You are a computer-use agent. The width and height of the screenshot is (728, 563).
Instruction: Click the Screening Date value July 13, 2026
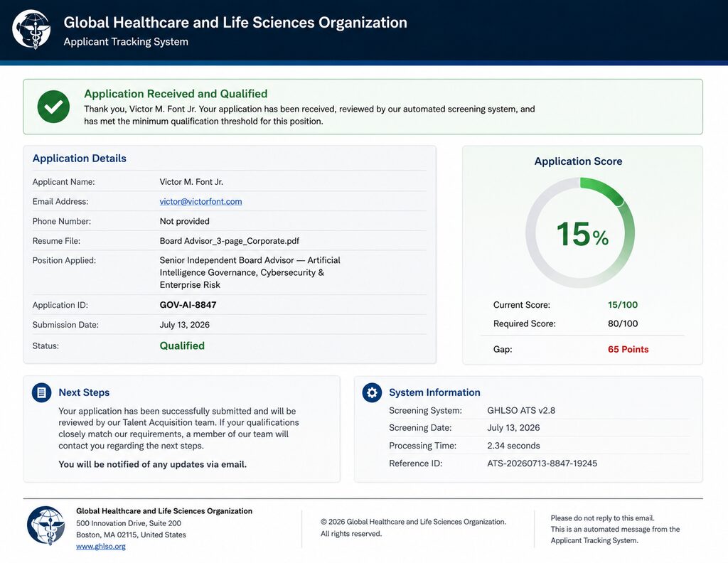[x=513, y=428]
